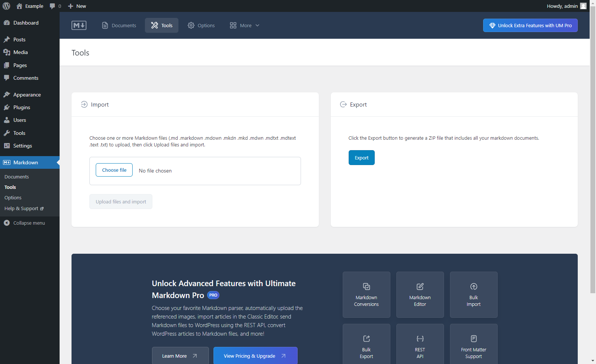Open the Users menu
Image resolution: width=596 pixels, height=364 pixels.
[x=30, y=120]
